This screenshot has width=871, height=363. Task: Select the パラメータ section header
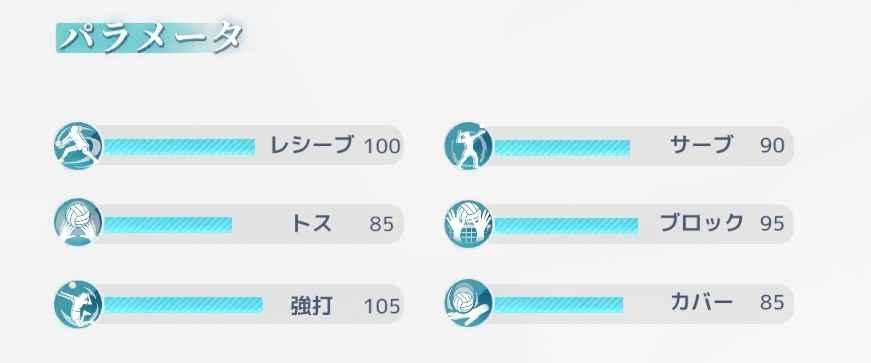[151, 38]
